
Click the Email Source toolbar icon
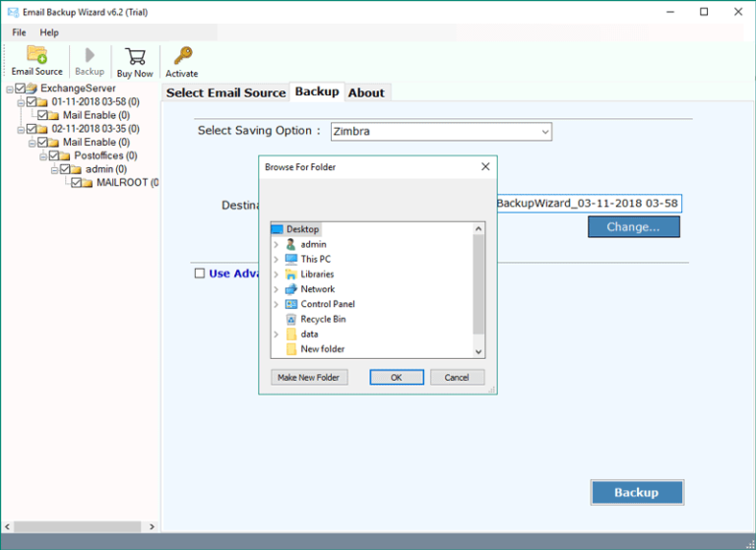coord(36,54)
